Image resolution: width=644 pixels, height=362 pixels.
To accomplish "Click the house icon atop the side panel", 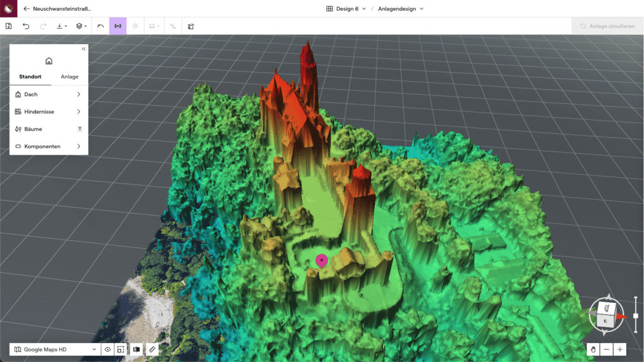I will [x=49, y=61].
